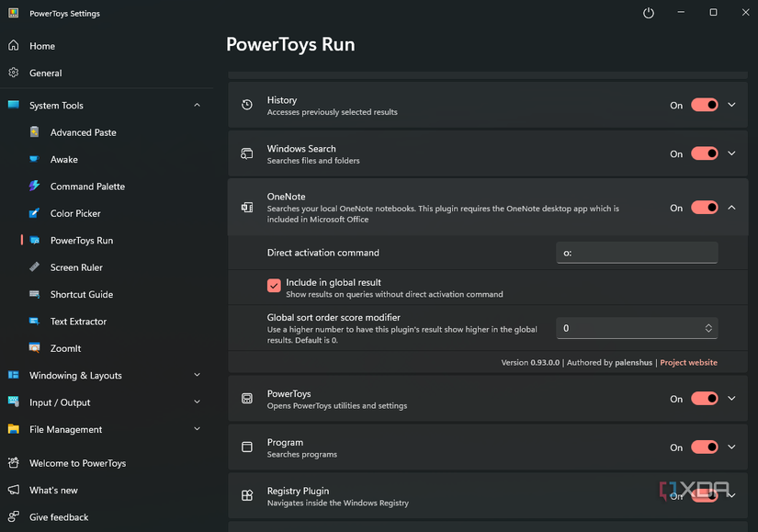Expand the History plugin settings
The width and height of the screenshot is (758, 532).
click(732, 105)
